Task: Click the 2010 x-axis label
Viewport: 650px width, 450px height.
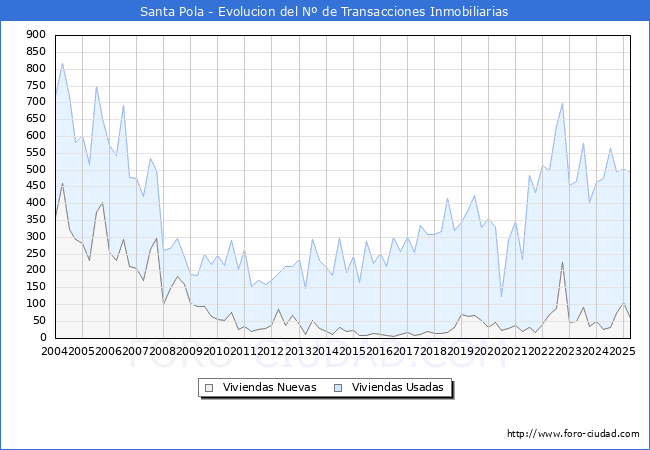Action: tap(217, 351)
